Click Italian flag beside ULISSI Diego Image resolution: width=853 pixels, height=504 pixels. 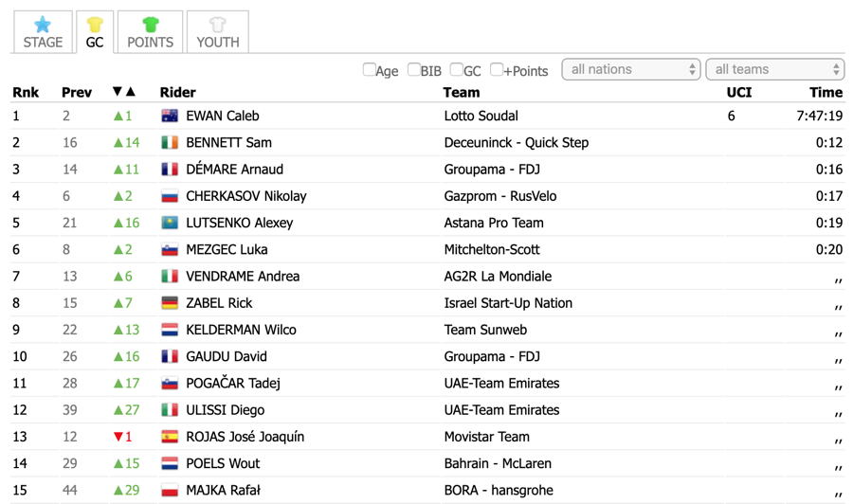tap(170, 410)
